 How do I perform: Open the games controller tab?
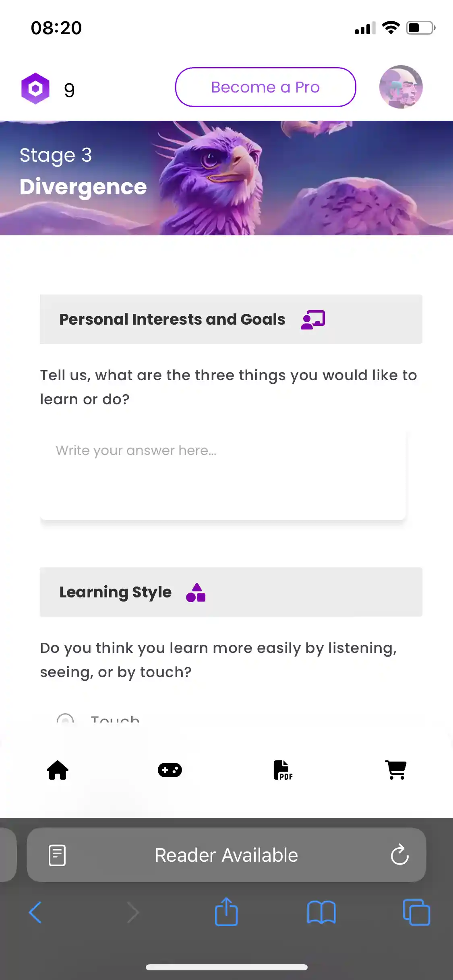tap(170, 770)
